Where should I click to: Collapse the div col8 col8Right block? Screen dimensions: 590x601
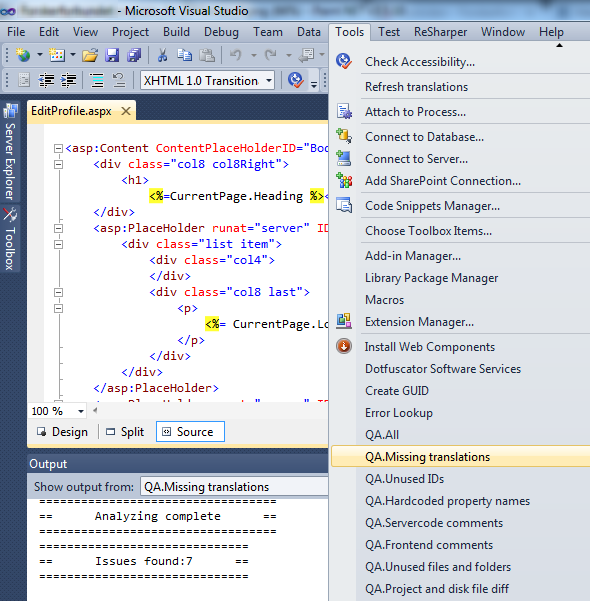click(x=58, y=164)
